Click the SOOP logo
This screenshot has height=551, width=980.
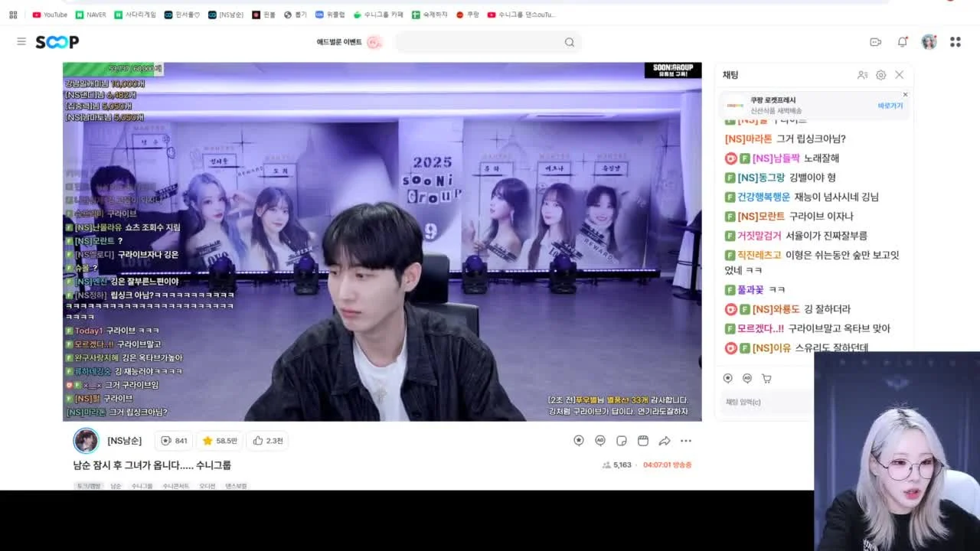pyautogui.click(x=57, y=42)
